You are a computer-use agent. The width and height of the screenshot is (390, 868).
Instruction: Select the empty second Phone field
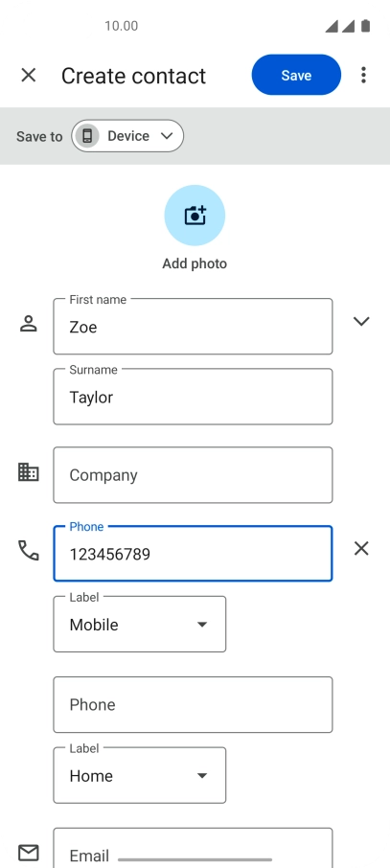193,705
